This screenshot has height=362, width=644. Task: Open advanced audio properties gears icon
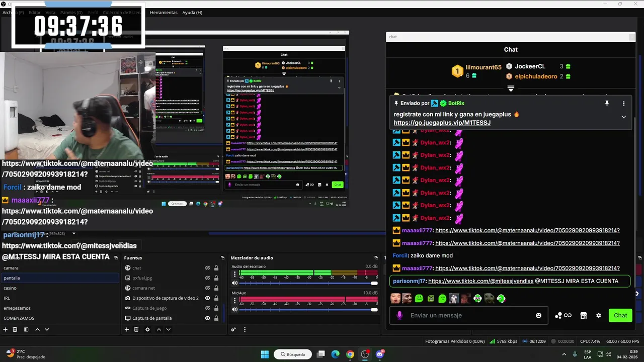point(233,329)
